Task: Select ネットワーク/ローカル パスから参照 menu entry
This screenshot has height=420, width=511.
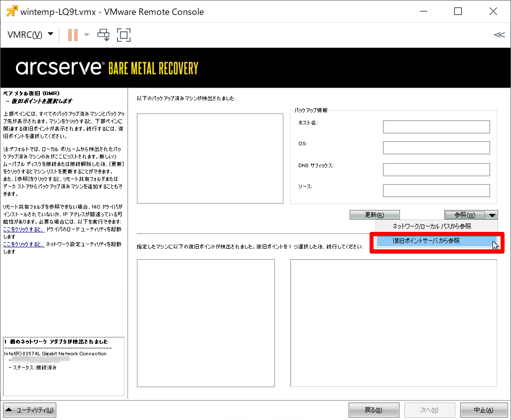Action: [437, 226]
